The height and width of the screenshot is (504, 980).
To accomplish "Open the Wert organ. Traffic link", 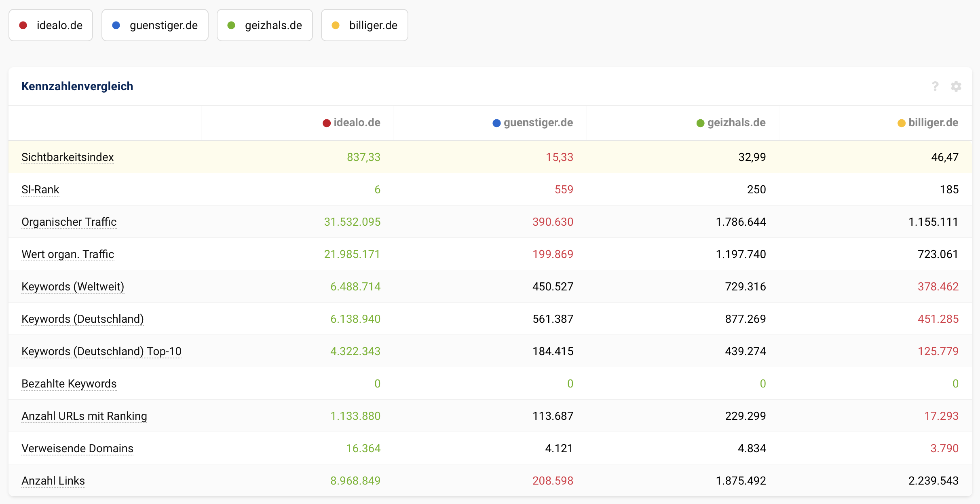I will [68, 254].
